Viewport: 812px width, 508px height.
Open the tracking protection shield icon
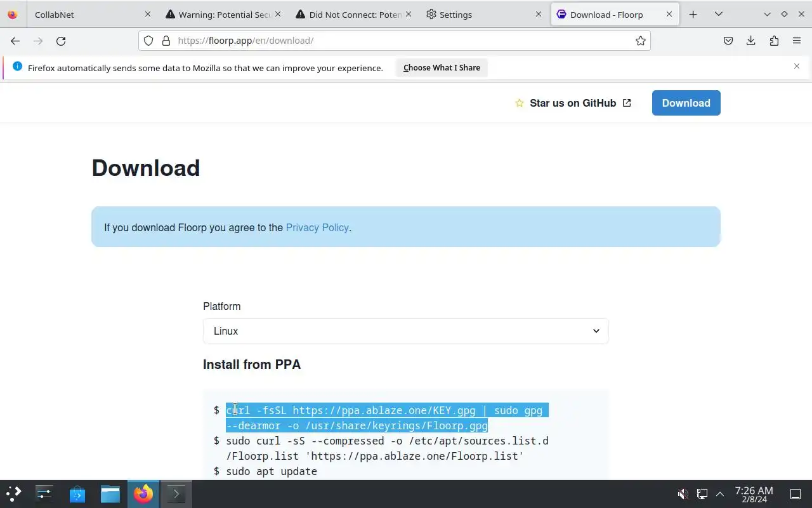pyautogui.click(x=148, y=41)
